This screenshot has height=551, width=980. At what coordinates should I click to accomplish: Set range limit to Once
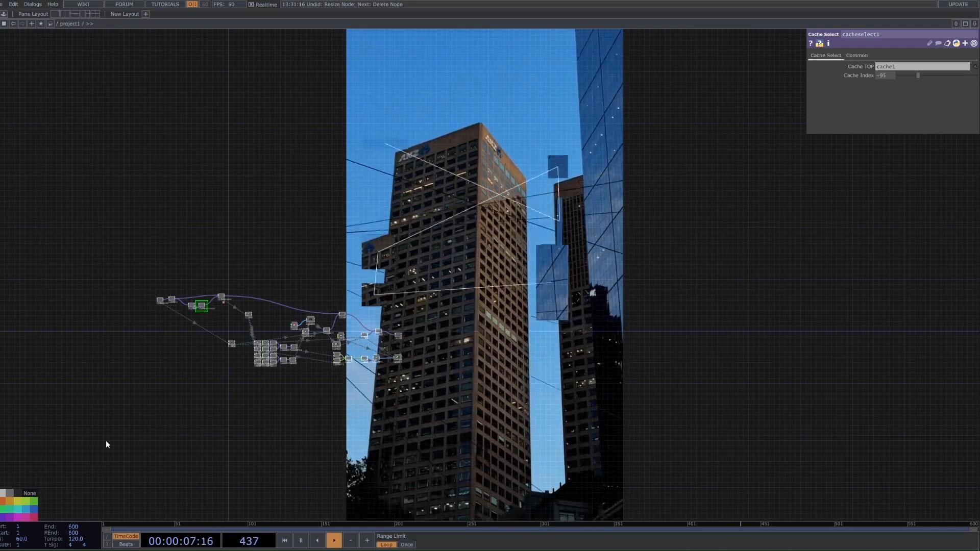pyautogui.click(x=407, y=544)
